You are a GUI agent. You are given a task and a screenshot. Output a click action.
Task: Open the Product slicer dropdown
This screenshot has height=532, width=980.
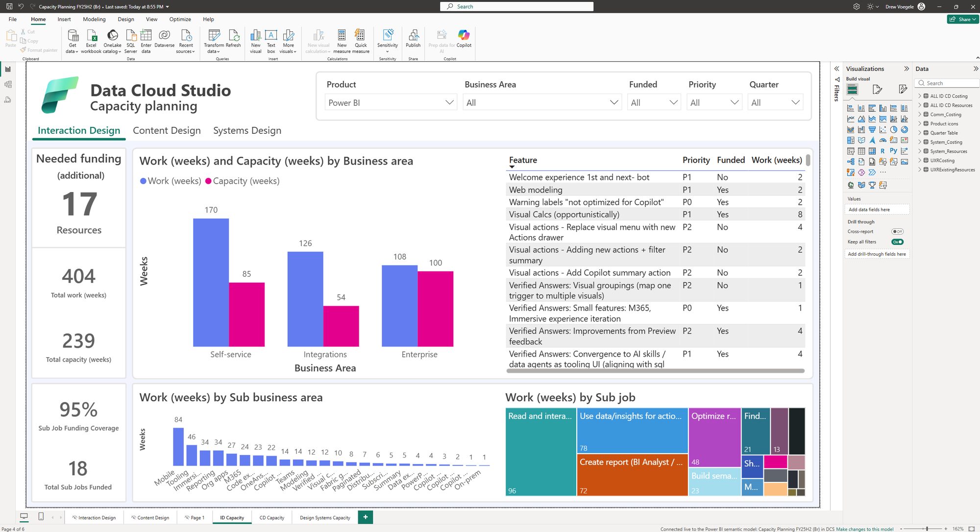point(391,102)
